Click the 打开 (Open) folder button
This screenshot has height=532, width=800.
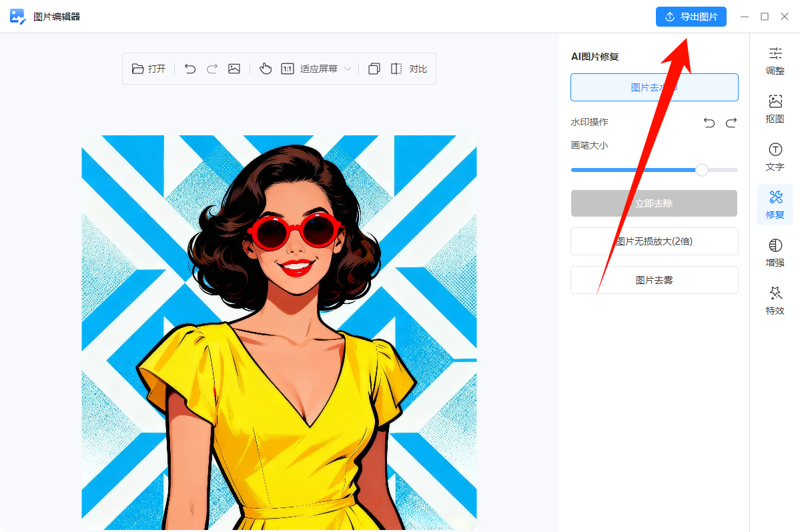pyautogui.click(x=149, y=69)
